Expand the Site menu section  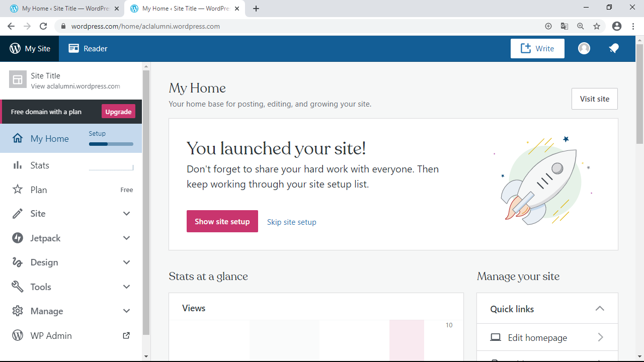[x=126, y=214]
